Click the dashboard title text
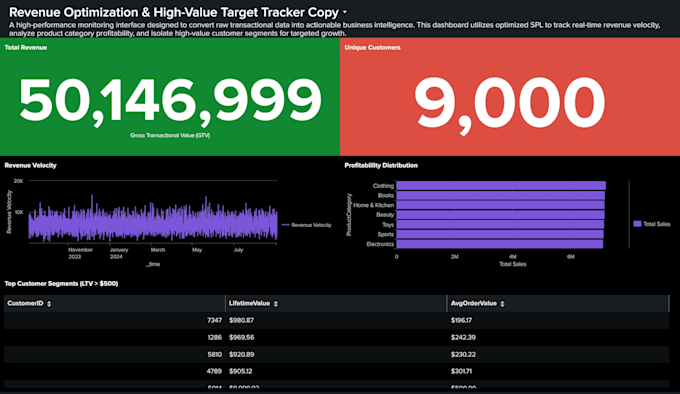This screenshot has height=394, width=680. click(174, 12)
